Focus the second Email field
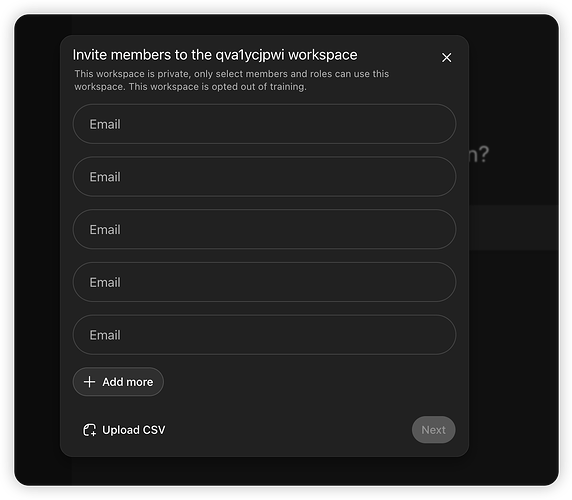 click(264, 177)
